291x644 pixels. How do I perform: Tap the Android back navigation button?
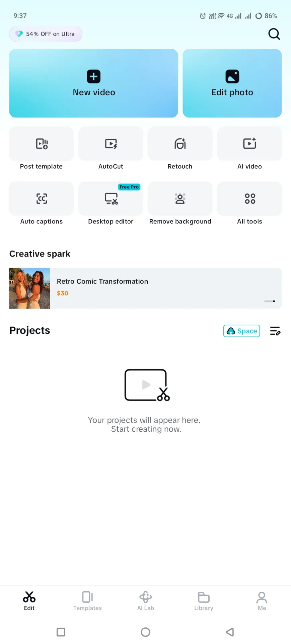click(230, 632)
